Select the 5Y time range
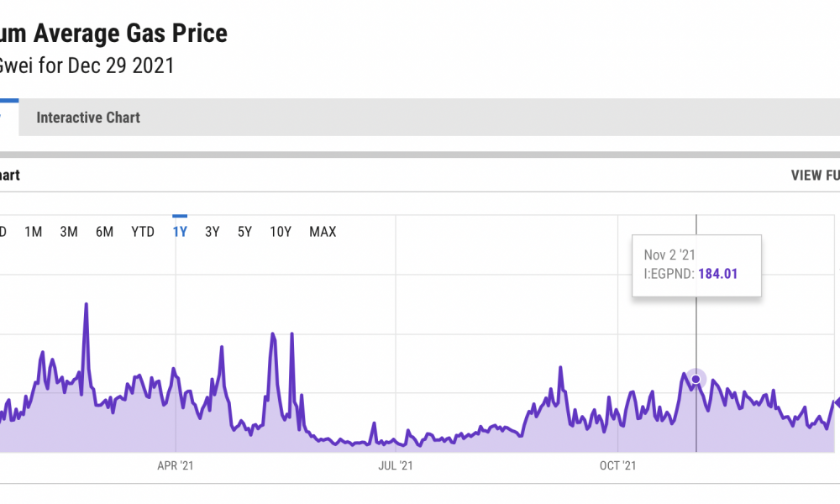The image size is (840, 504). tap(244, 232)
